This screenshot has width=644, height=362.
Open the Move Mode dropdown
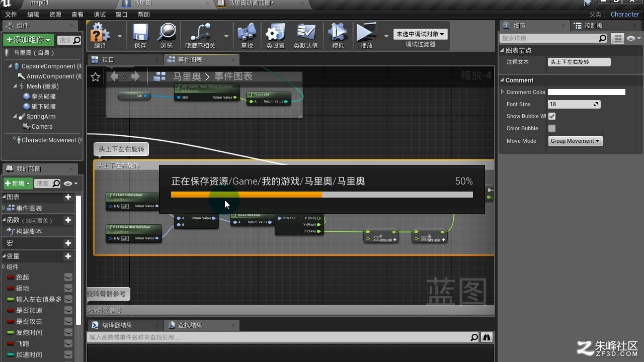coord(575,141)
